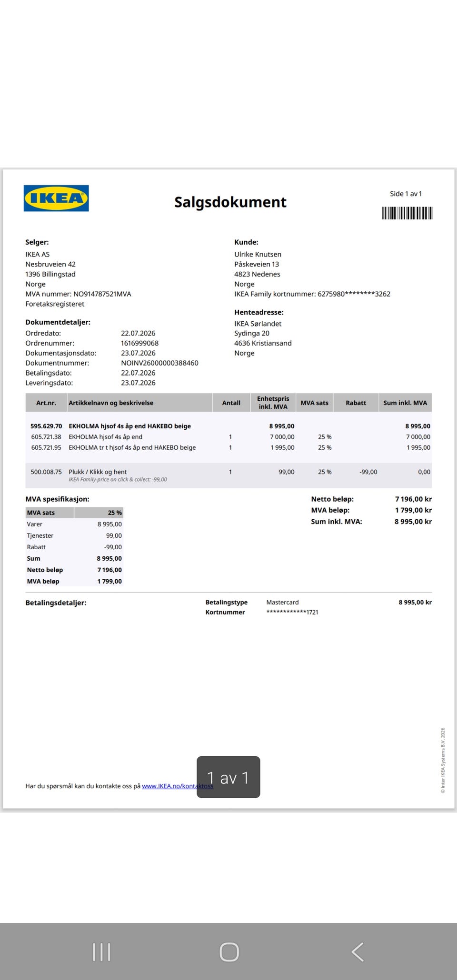The image size is (457, 980).
Task: Tap Sydinga 20 address line
Action: click(x=252, y=334)
